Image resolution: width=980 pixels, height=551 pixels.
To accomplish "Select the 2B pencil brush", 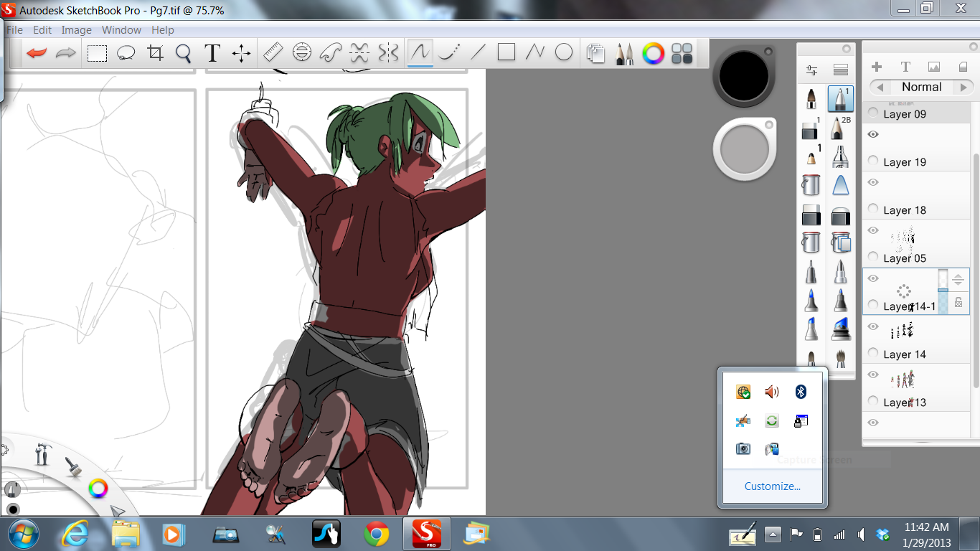I will 840,128.
